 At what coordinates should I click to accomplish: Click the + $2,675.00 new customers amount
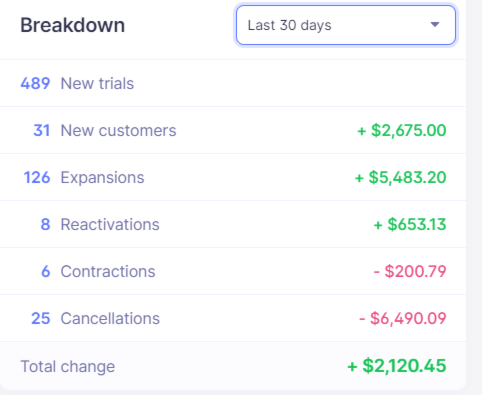click(x=402, y=130)
